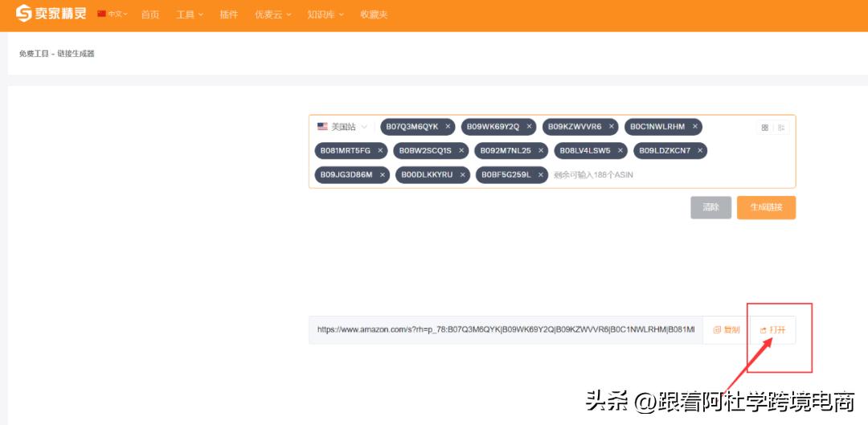The image size is (868, 425).
Task: Click the US flag icon beside 美国站
Action: [x=322, y=127]
